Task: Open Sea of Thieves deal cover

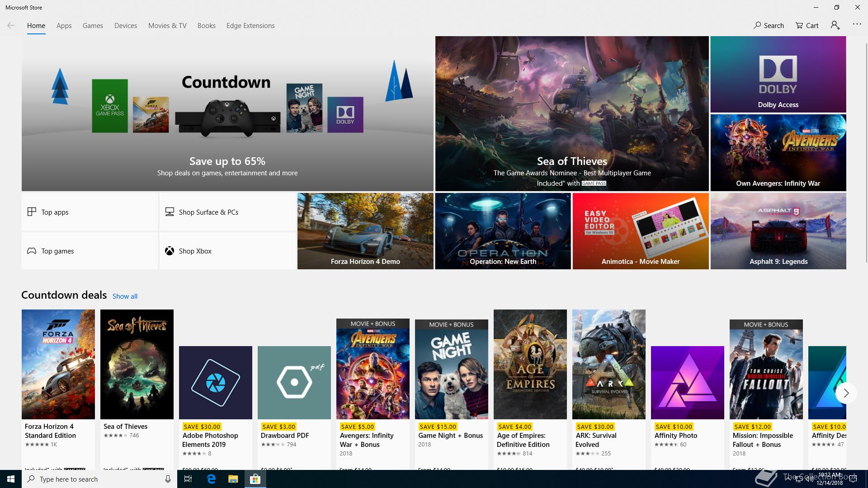Action: [x=137, y=364]
